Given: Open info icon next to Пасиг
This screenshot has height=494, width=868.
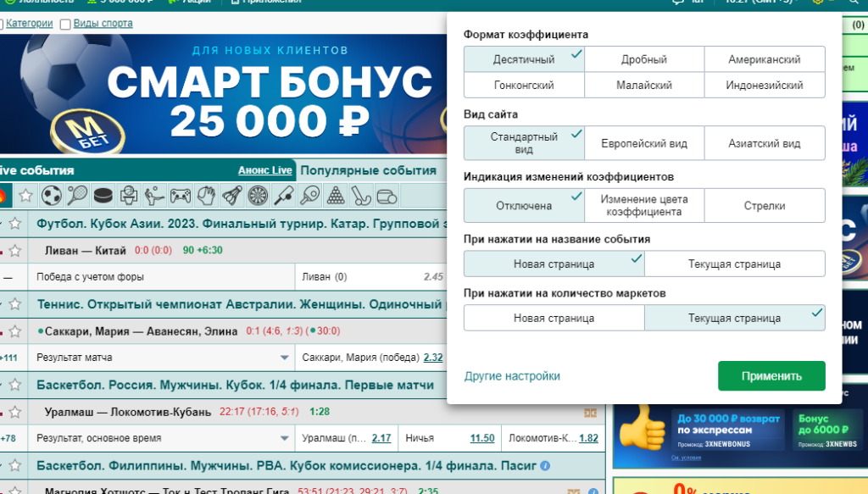Looking at the screenshot, I should click(545, 466).
